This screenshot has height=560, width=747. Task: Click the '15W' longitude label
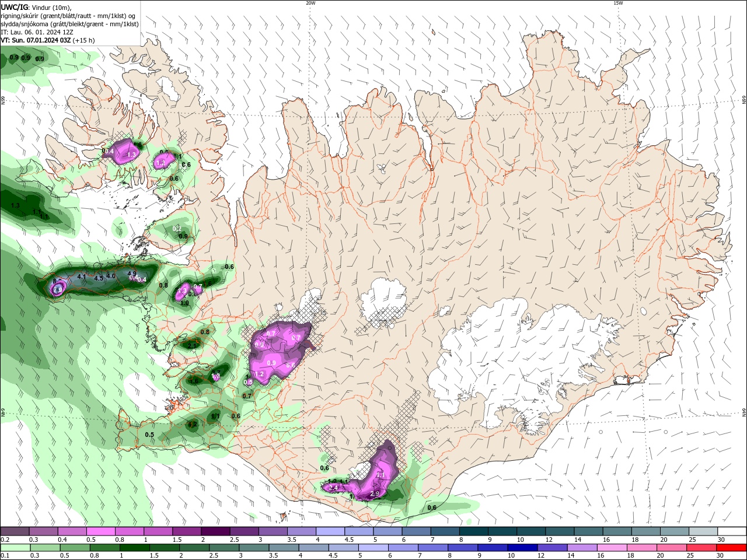618,3
